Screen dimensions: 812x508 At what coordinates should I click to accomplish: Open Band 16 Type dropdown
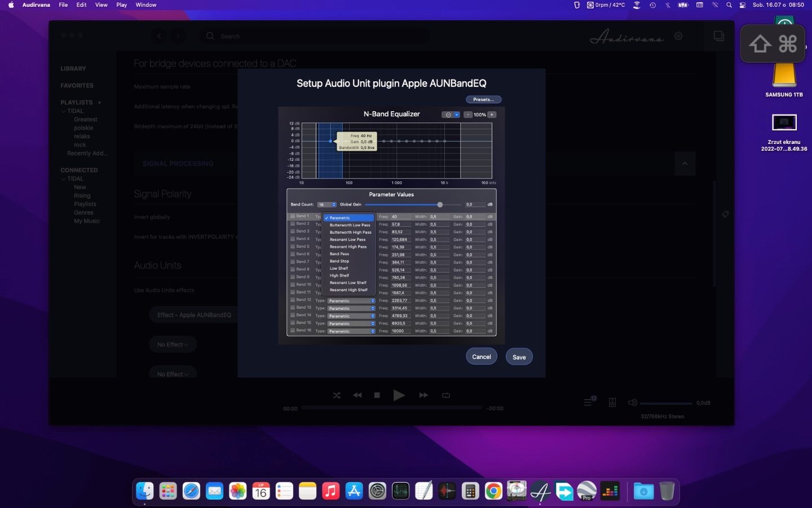coord(351,331)
